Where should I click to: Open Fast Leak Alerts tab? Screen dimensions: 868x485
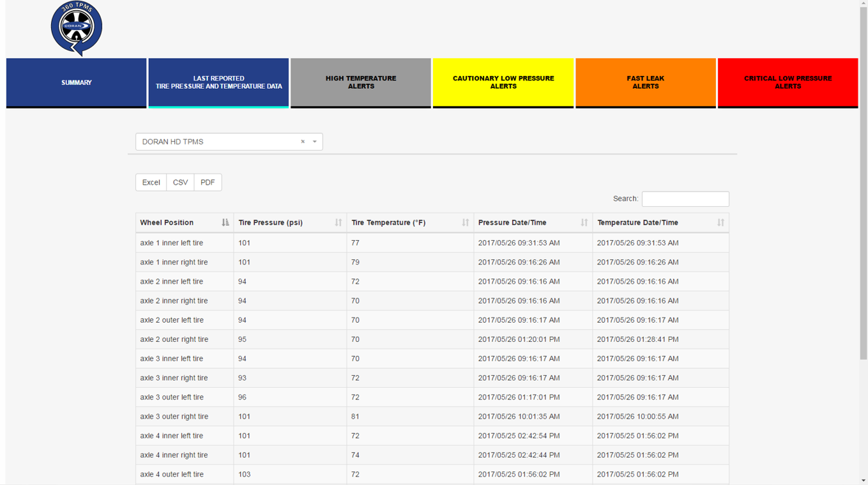click(x=646, y=83)
